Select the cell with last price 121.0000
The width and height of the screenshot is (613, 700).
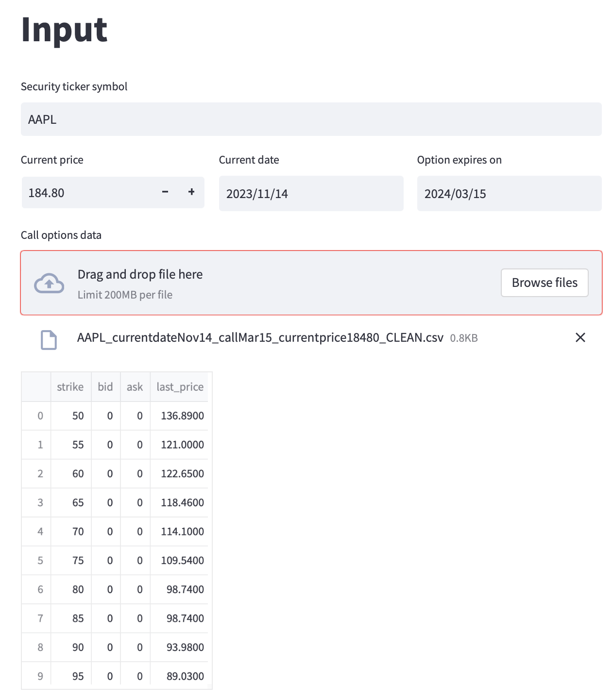point(180,445)
